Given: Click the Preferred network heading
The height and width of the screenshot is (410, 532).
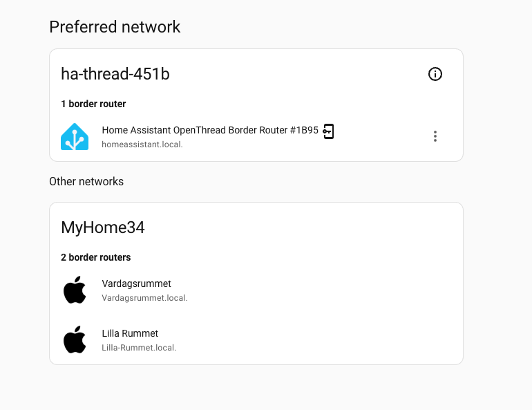Looking at the screenshot, I should pos(115,27).
